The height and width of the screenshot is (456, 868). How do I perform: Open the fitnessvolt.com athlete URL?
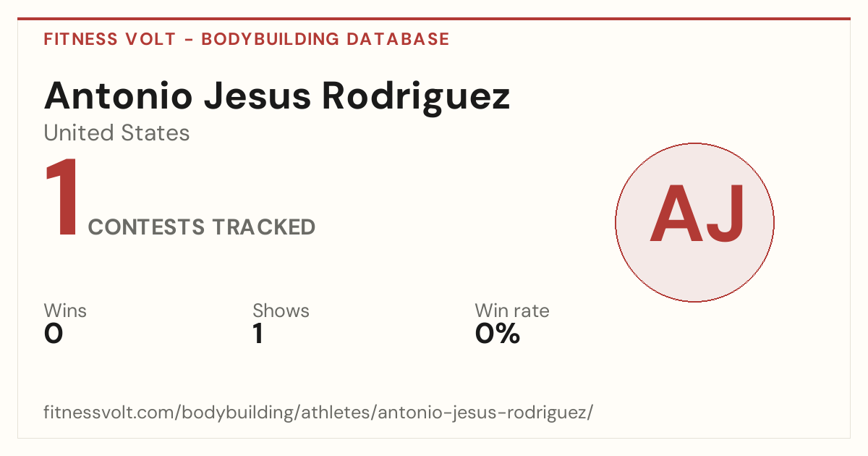[x=319, y=413]
